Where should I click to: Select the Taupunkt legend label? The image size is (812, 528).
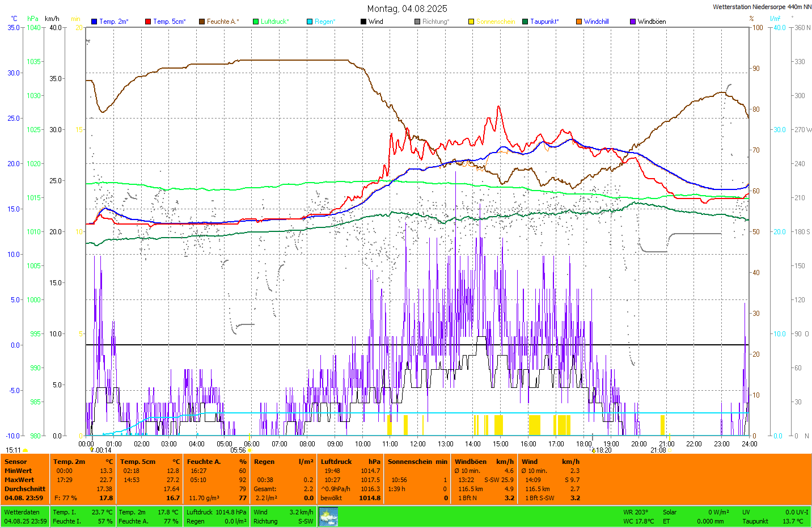tap(544, 22)
